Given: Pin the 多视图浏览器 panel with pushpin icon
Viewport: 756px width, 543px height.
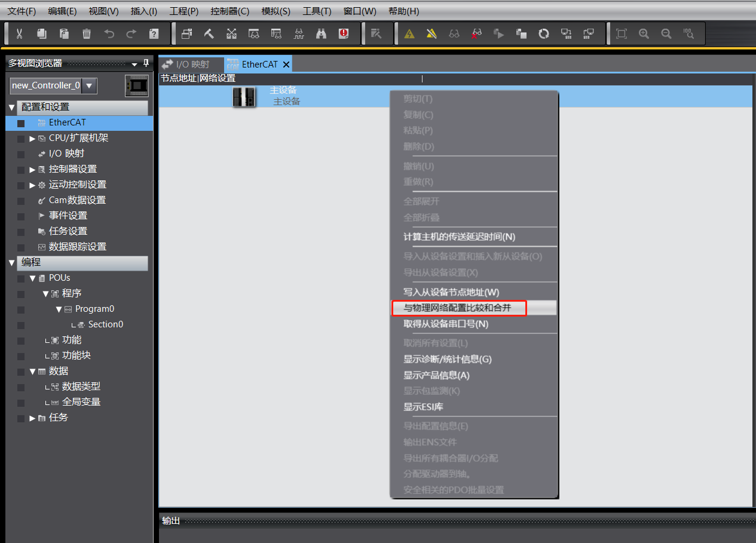Looking at the screenshot, I should [x=146, y=63].
